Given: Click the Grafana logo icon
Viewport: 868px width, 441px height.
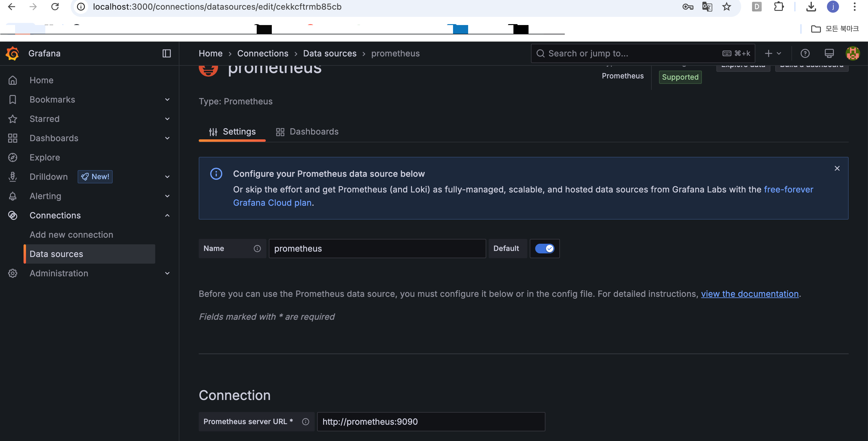Looking at the screenshot, I should click(x=12, y=53).
